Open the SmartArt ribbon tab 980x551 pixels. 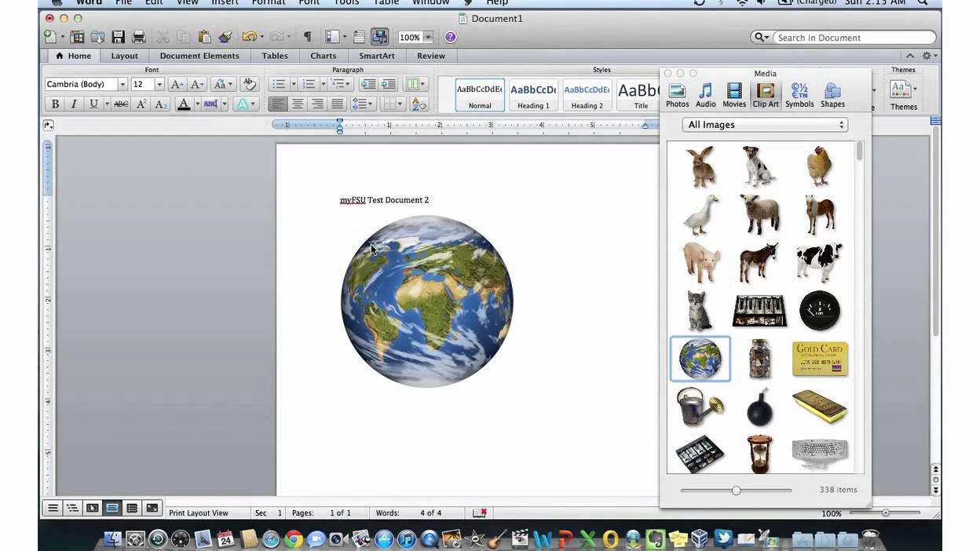[377, 56]
